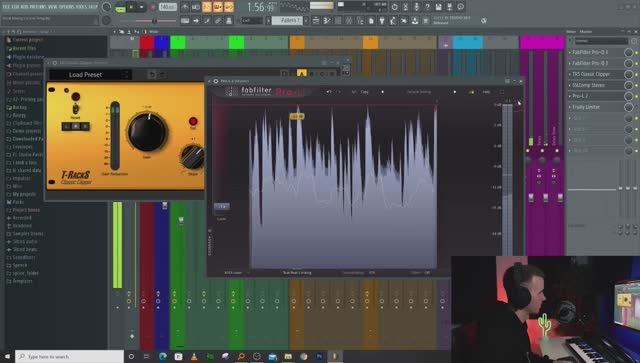Click the tempo display reading 140
This screenshot has height=363, width=640.
pos(168,7)
